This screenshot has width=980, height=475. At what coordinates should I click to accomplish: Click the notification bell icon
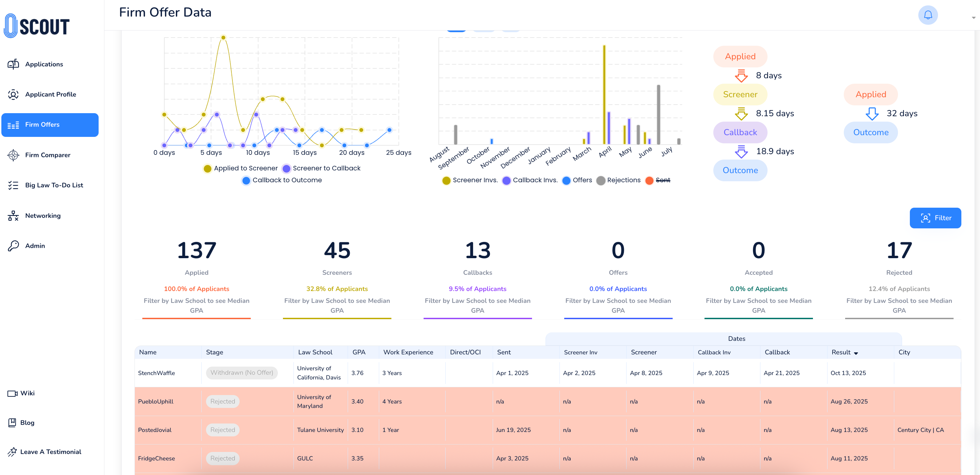927,15
